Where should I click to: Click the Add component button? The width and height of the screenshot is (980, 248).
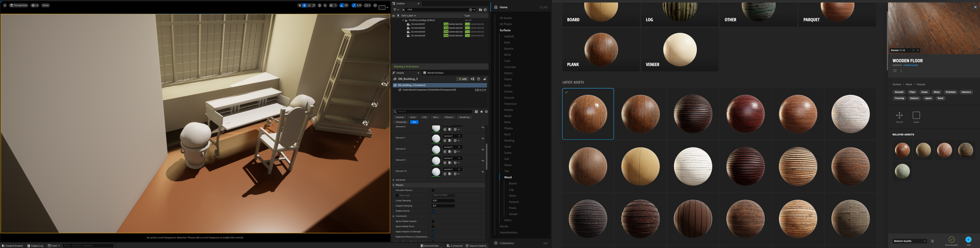(x=462, y=79)
